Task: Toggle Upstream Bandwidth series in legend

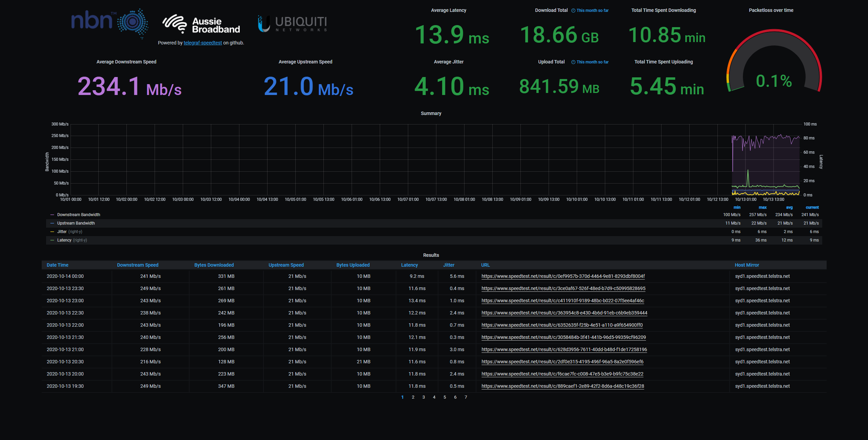Action: tap(76, 223)
